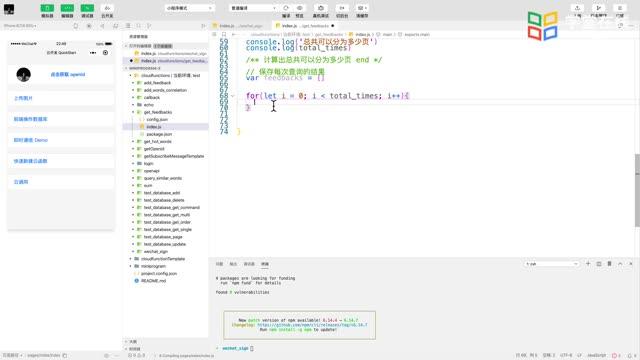640x360 pixels.
Task: Click the instant messaging Demo link
Action: pos(31,140)
